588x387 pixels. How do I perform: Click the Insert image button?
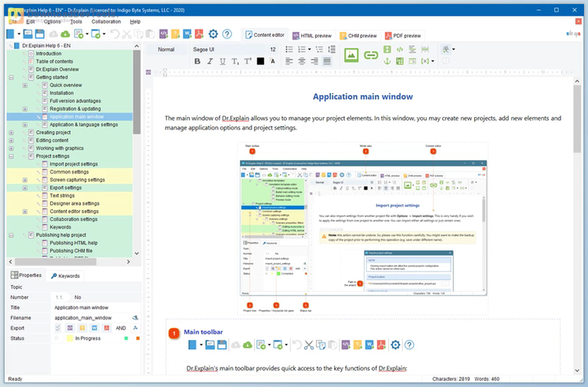(351, 55)
